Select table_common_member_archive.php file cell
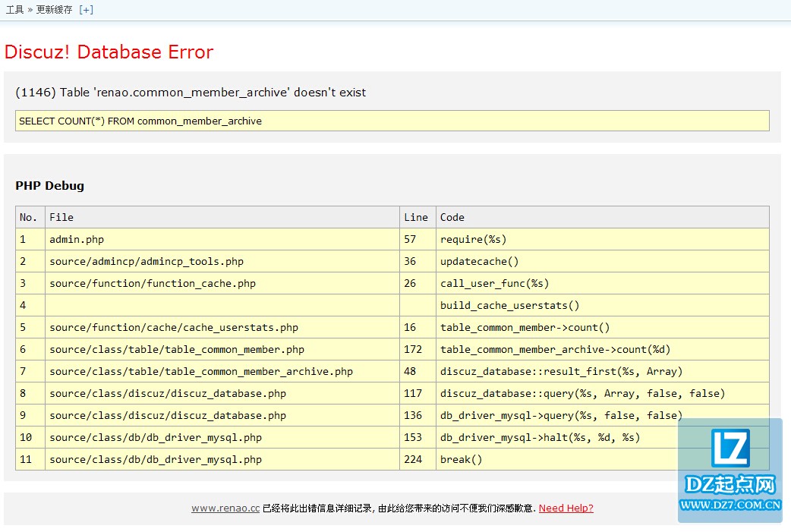 coord(222,372)
